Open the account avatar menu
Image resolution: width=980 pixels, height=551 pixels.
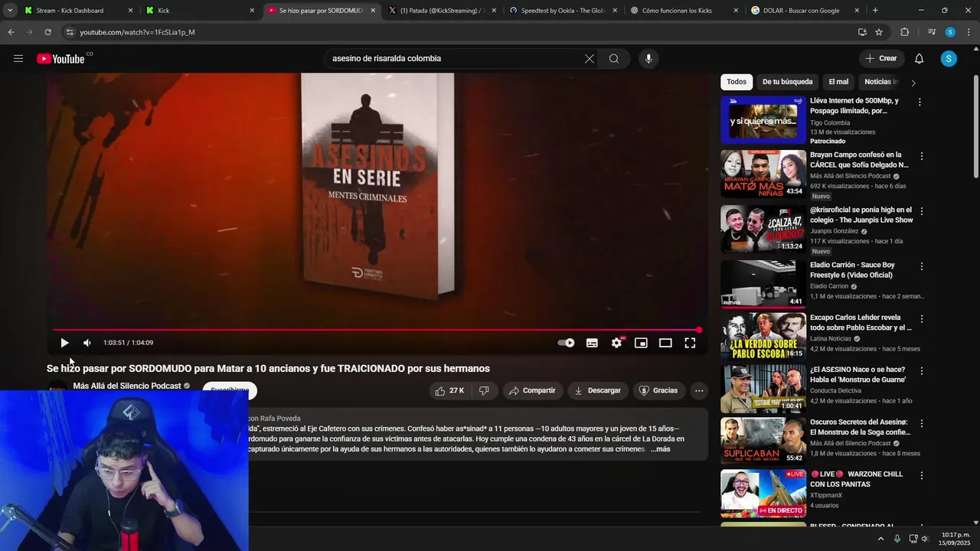[949, 59]
